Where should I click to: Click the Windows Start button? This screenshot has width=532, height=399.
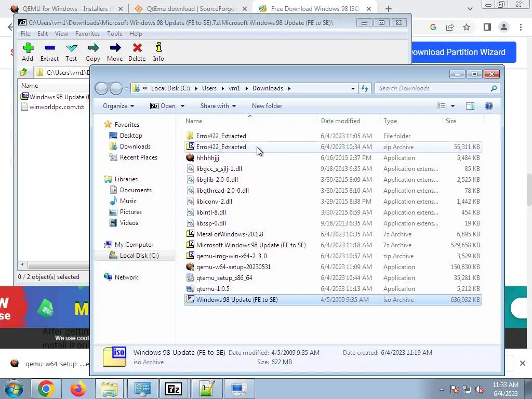14,389
